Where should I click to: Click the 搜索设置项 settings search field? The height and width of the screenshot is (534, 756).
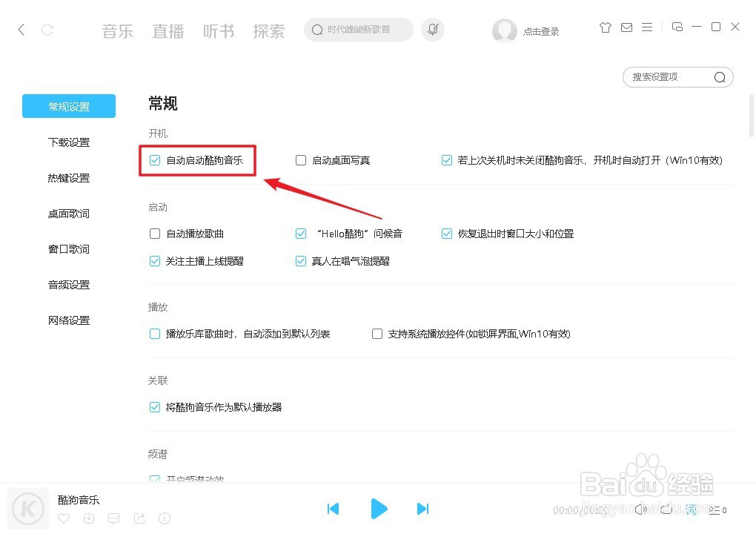coord(678,77)
